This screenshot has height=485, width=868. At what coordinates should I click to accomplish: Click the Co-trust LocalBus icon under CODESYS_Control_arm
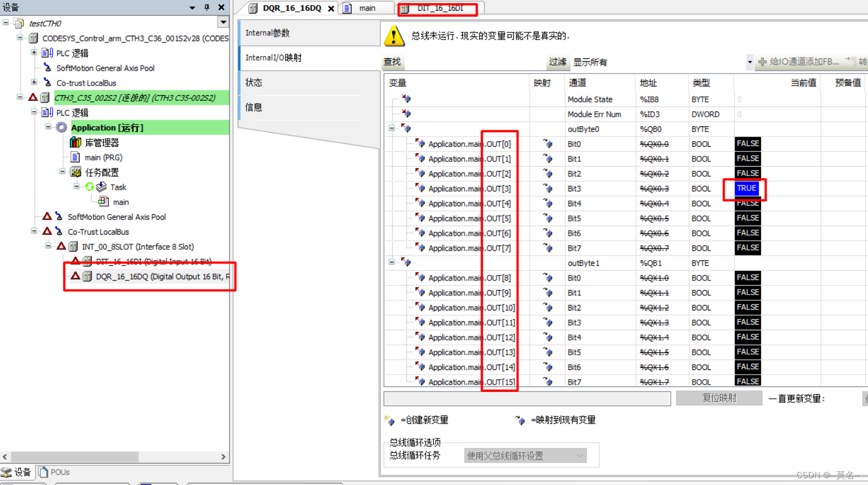(48, 83)
